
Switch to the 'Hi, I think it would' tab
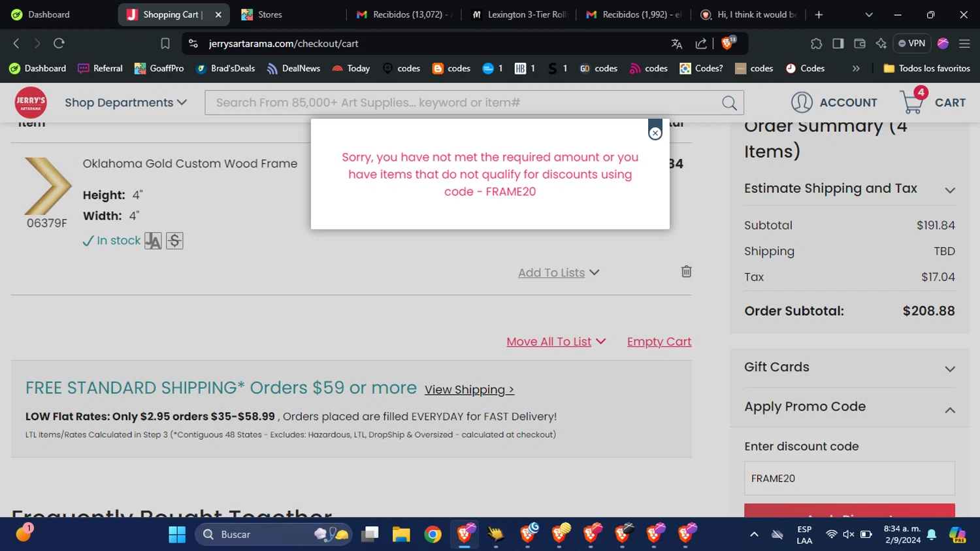pos(749,14)
